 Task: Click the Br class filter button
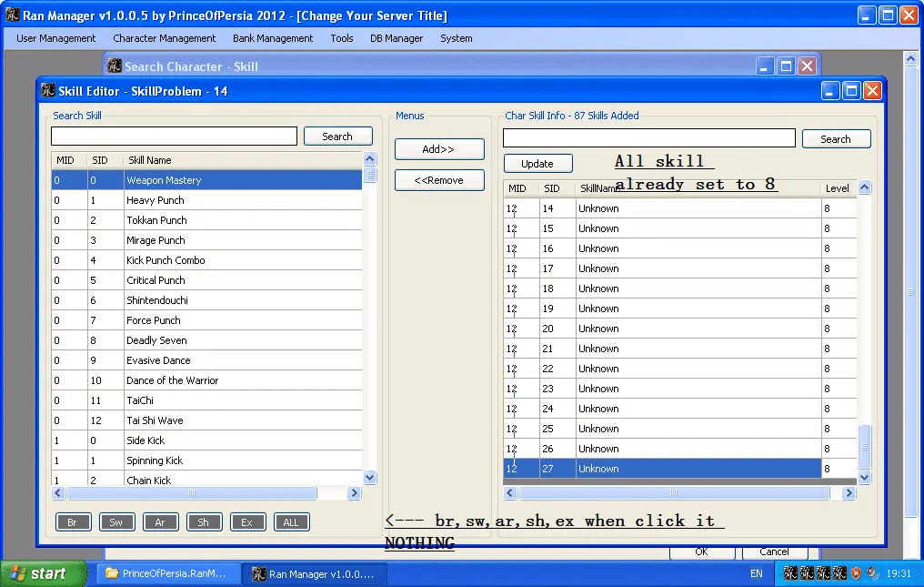click(73, 522)
